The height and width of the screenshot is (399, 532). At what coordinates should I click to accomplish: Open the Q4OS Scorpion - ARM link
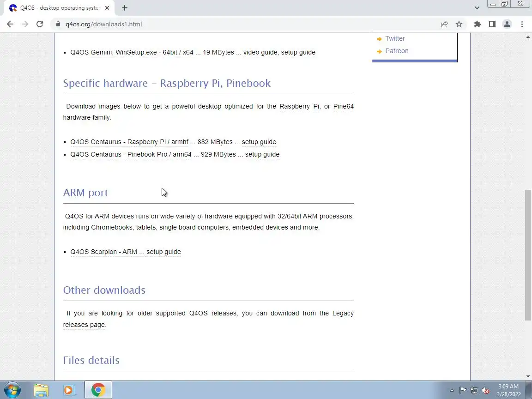tap(103, 252)
